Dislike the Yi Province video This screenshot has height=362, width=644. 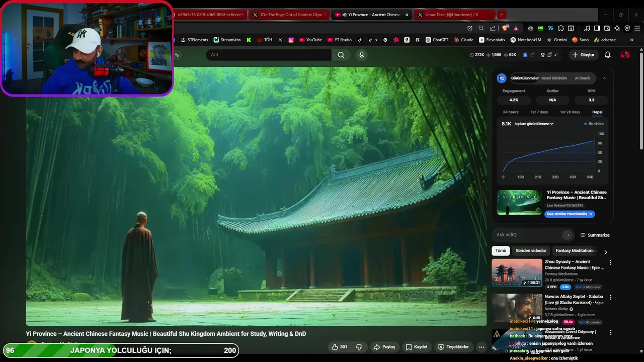(359, 347)
